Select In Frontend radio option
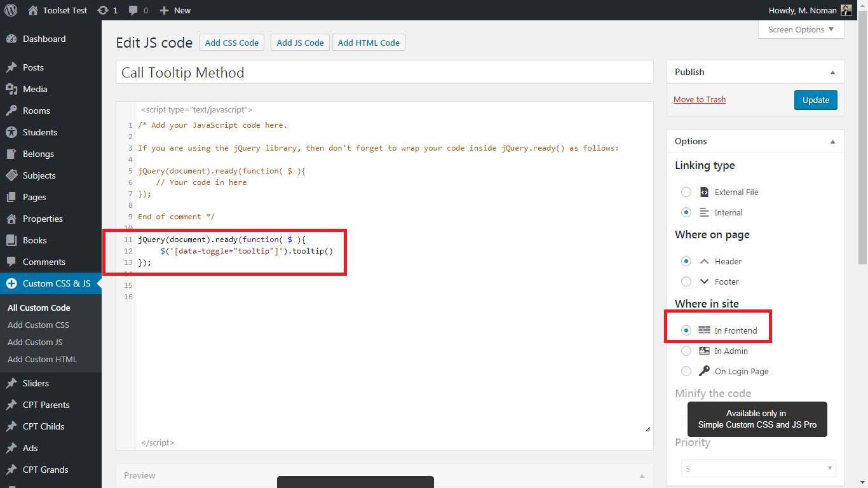 [x=686, y=330]
